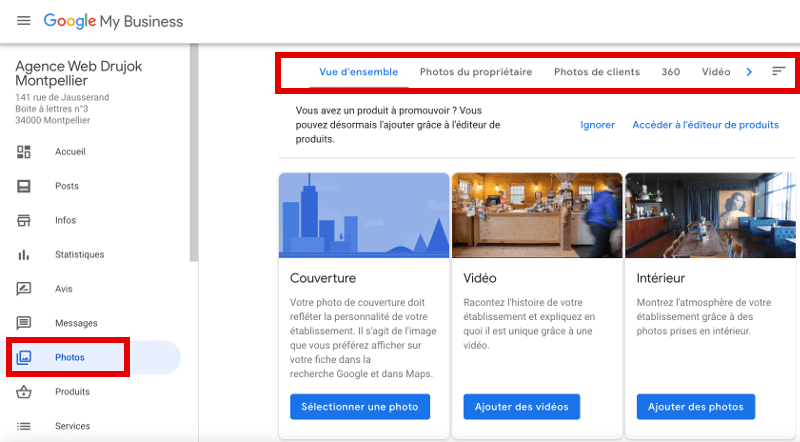Click the Intérieur card restaurant image
800x442 pixels.
(x=710, y=215)
